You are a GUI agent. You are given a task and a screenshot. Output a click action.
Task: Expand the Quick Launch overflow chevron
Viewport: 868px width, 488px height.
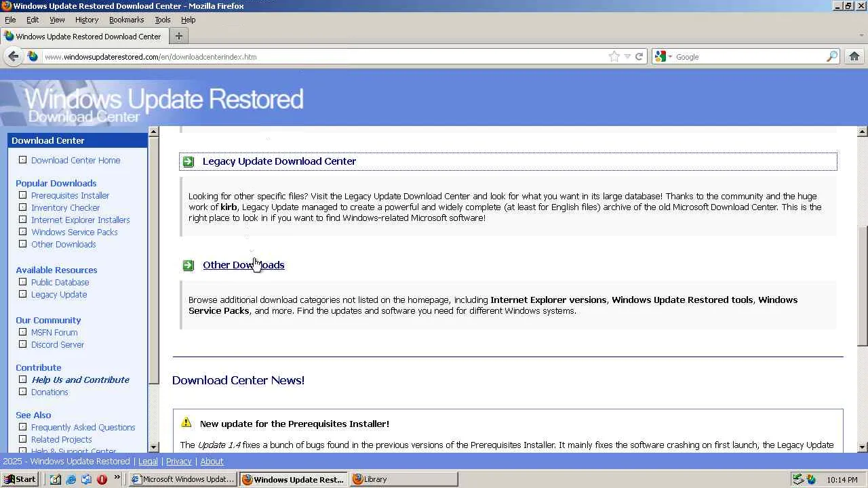point(117,478)
